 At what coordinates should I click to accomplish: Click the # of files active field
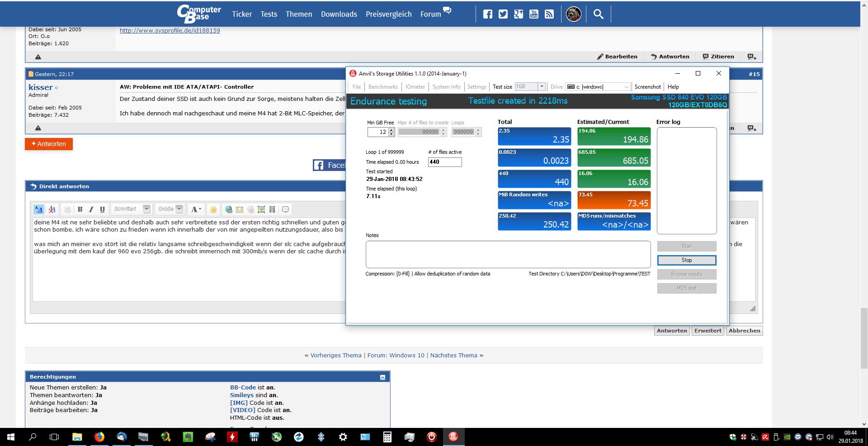[445, 162]
